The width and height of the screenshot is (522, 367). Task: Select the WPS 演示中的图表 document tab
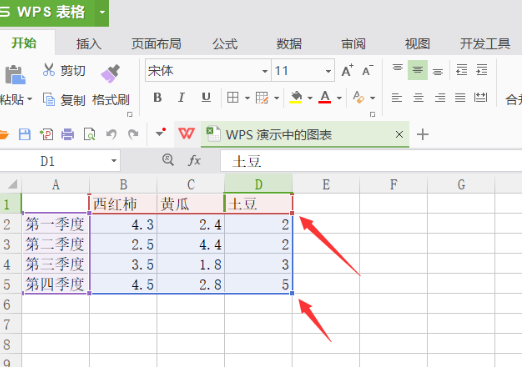[305, 135]
